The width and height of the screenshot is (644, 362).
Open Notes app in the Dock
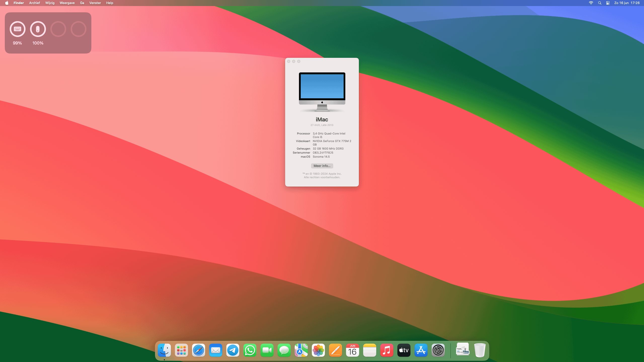pyautogui.click(x=370, y=350)
